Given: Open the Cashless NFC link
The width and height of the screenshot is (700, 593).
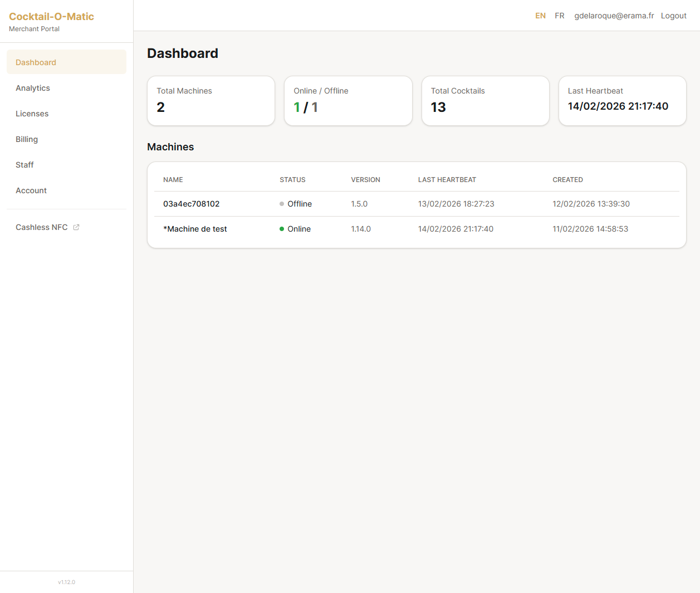Looking at the screenshot, I should [66, 227].
